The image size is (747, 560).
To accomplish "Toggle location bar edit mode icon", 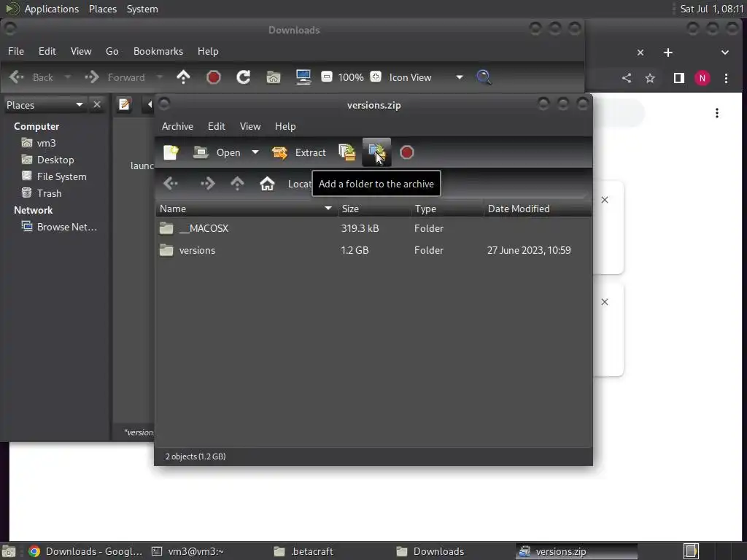I will click(x=124, y=104).
